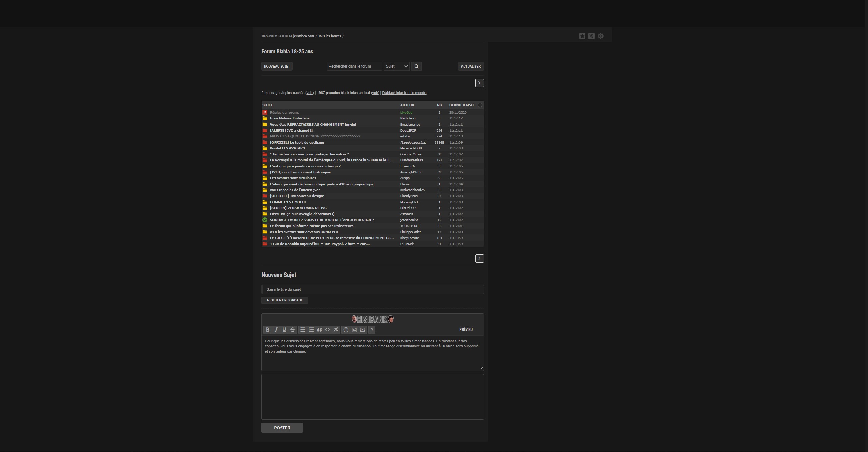The image size is (868, 452).
Task: Open the gear settings icon in header
Action: click(x=600, y=36)
